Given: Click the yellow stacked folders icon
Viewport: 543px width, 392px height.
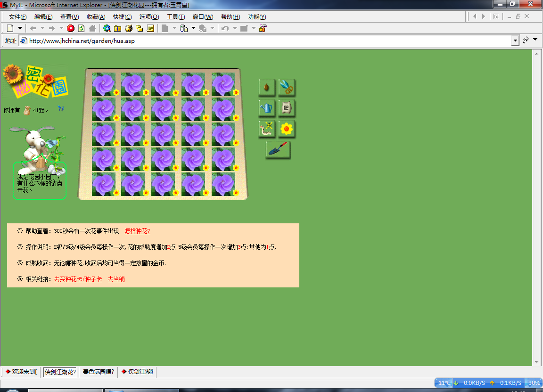Looking at the screenshot, I should click(x=140, y=28).
